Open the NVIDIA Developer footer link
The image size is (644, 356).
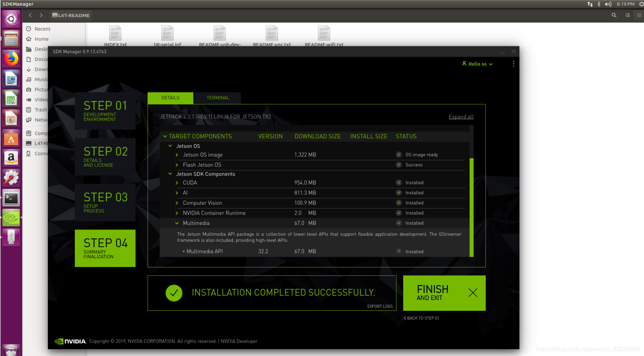tap(239, 341)
